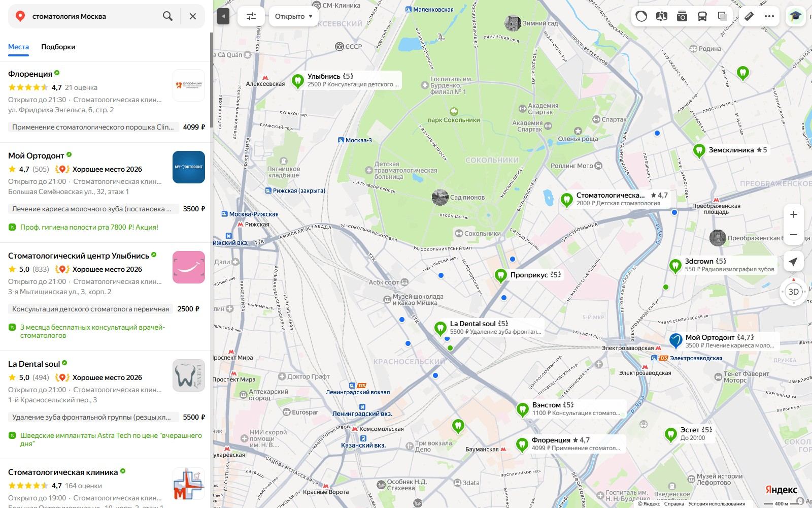Clear the search with the X button
812x508 pixels.
193,16
